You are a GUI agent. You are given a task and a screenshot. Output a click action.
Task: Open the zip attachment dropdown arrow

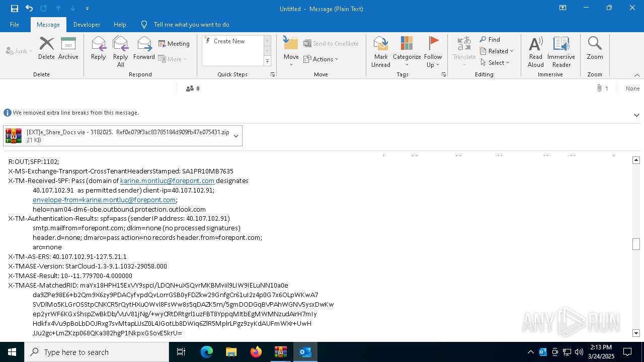(x=236, y=136)
